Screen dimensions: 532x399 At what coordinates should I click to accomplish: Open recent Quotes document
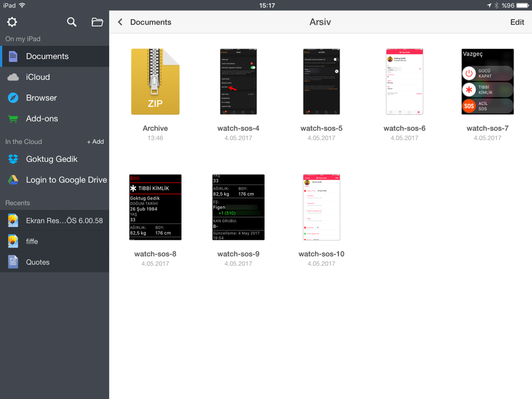(37, 262)
